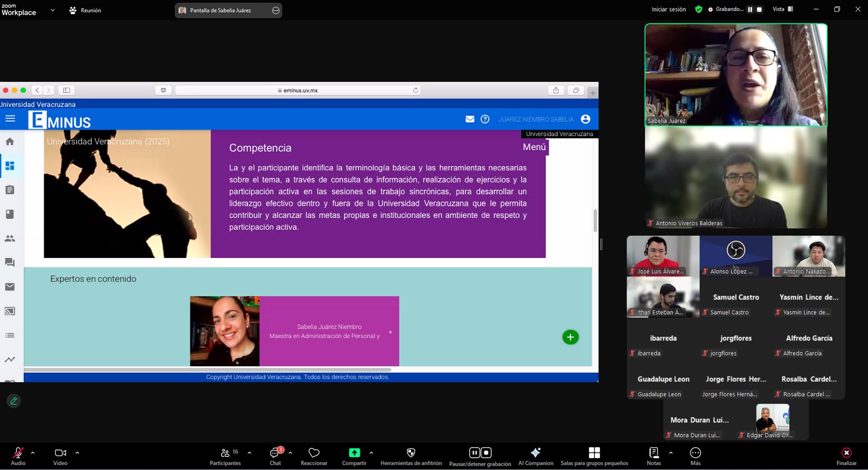Open AI Companion
The image size is (868, 470).
pos(535,456)
